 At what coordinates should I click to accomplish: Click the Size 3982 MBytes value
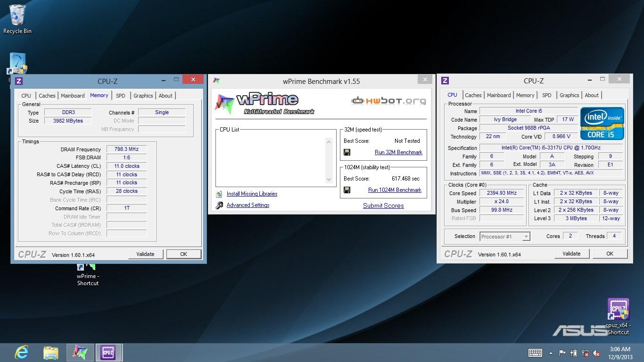pos(68,121)
